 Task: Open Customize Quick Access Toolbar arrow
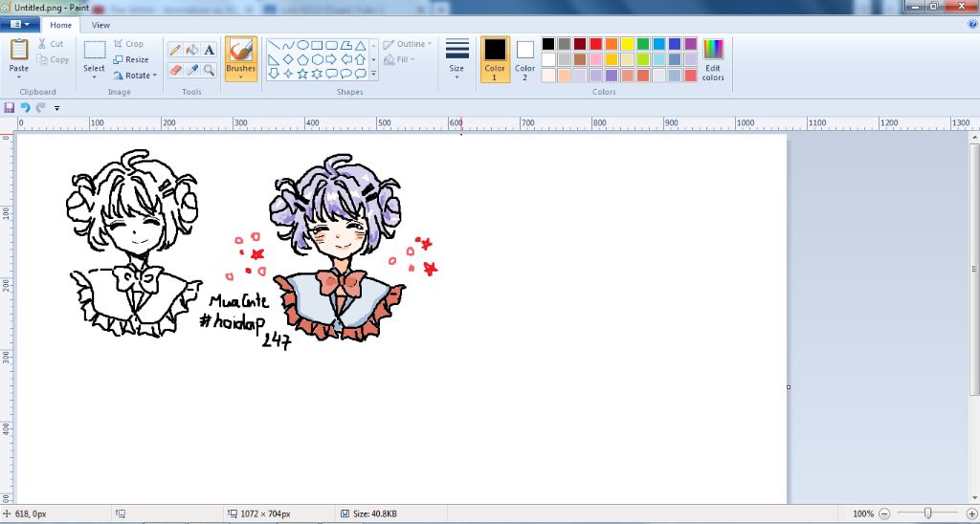[x=56, y=109]
